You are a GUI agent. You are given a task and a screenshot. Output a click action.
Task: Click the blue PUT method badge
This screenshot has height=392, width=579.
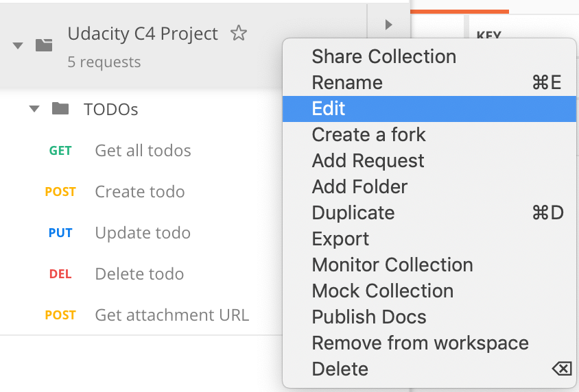coord(60,233)
